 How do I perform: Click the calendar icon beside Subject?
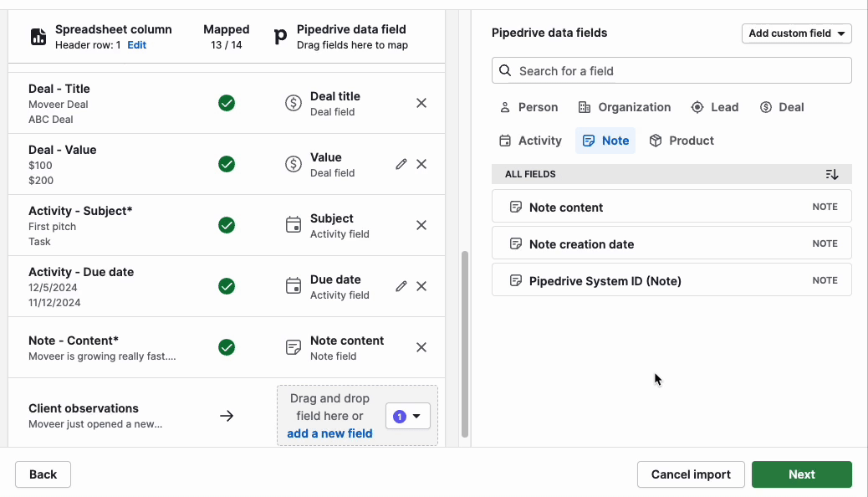(x=294, y=225)
